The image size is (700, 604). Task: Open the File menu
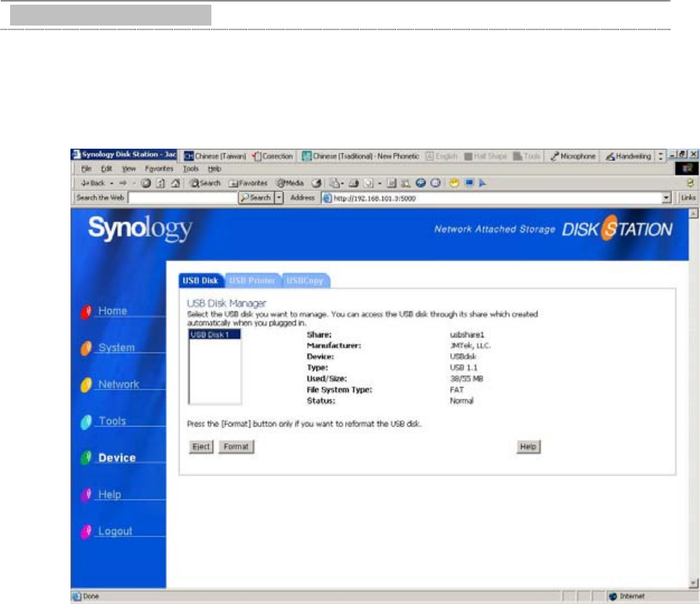(86, 169)
